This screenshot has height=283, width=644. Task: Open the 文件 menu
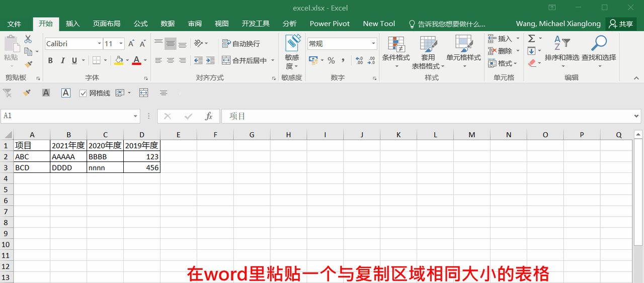point(15,24)
